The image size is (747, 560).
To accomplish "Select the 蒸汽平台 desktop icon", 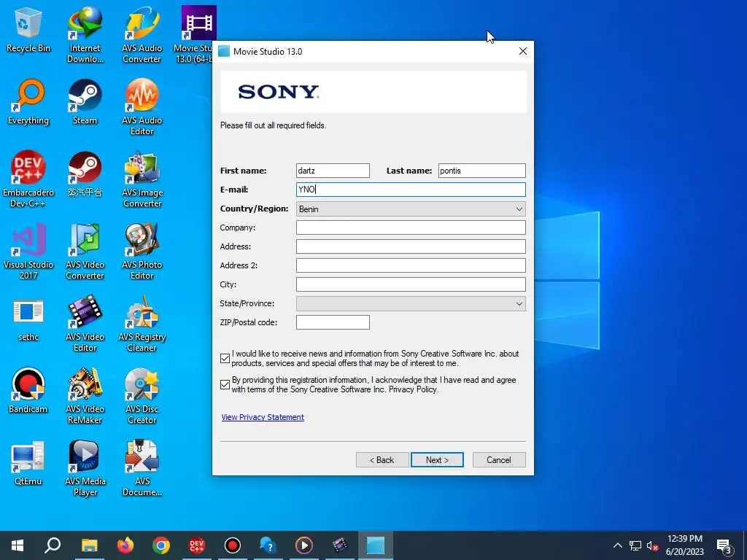I will tap(85, 175).
